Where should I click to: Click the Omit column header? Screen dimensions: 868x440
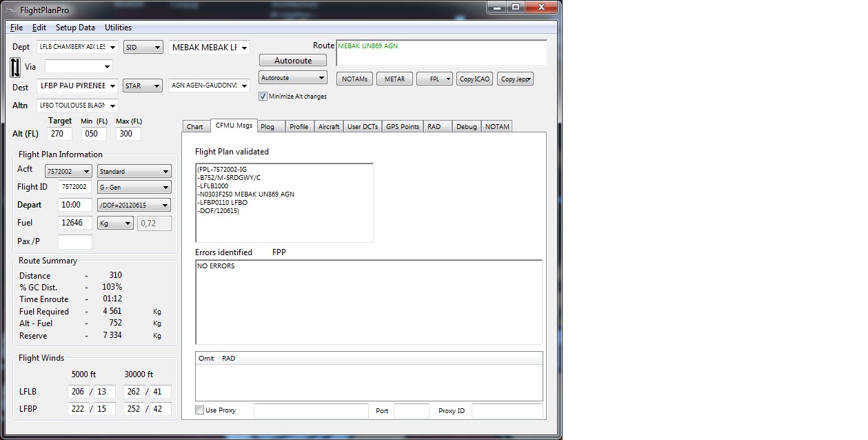coord(206,359)
